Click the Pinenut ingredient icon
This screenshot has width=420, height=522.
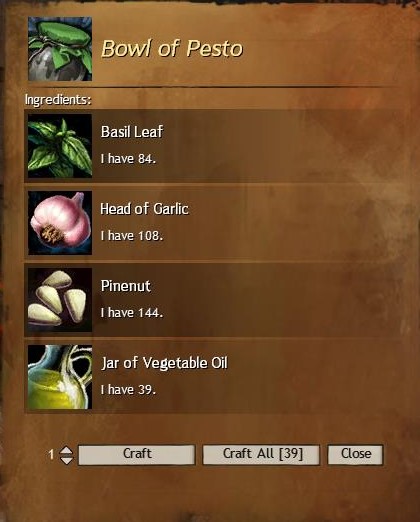(x=60, y=300)
